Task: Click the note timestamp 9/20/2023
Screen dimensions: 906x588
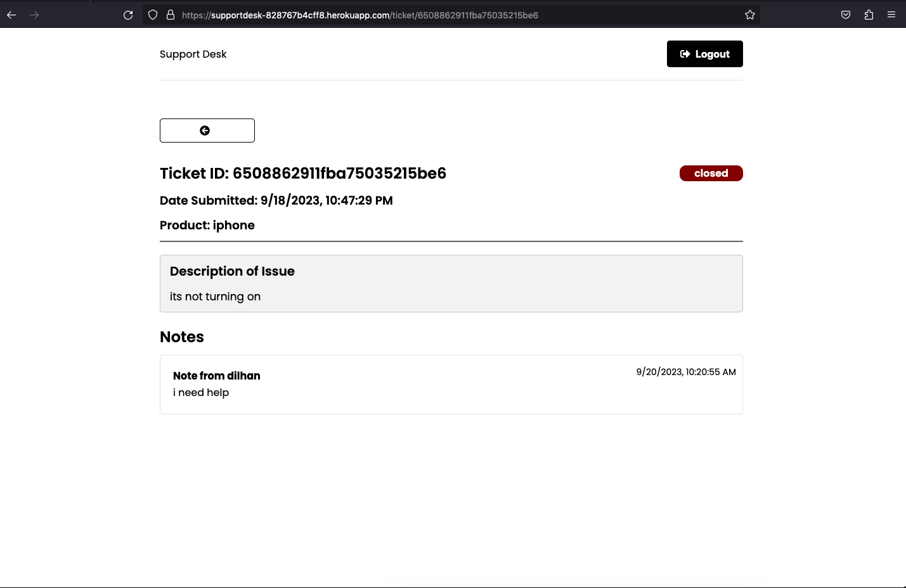Action: 685,372
